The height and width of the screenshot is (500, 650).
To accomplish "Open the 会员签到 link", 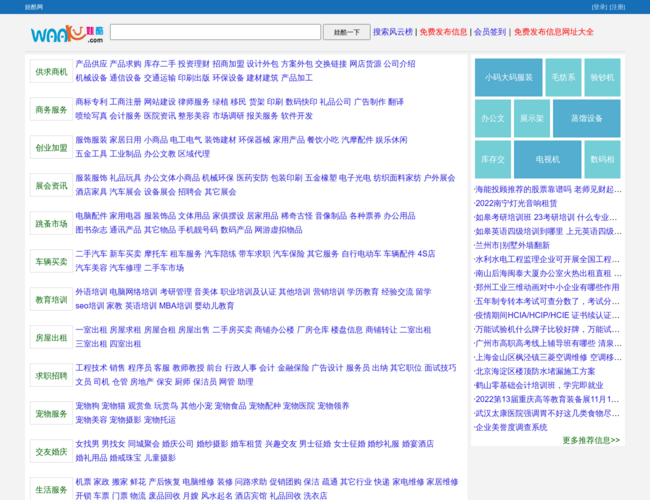I will [489, 32].
